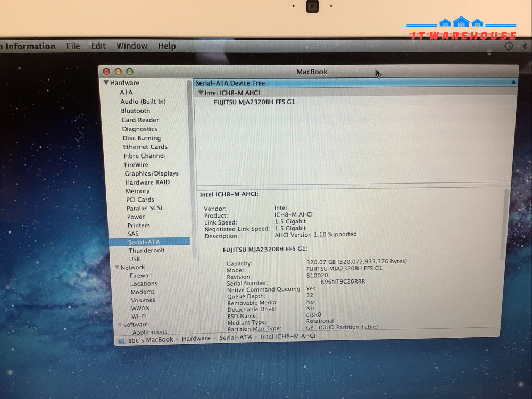Select Parallel SCSI in the sidebar

click(x=144, y=208)
